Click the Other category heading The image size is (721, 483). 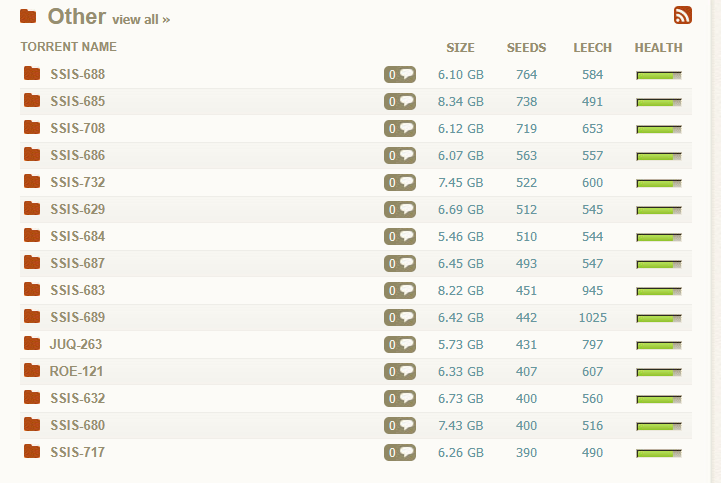[77, 17]
